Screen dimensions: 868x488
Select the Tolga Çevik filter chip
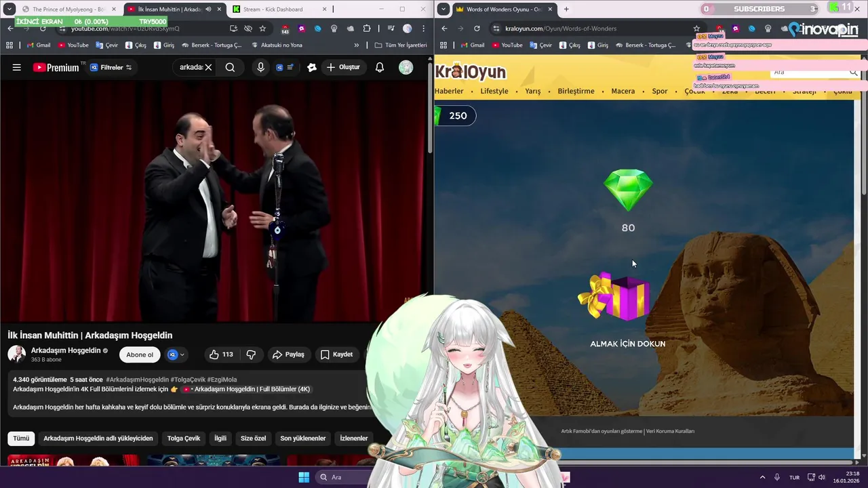[x=184, y=439]
